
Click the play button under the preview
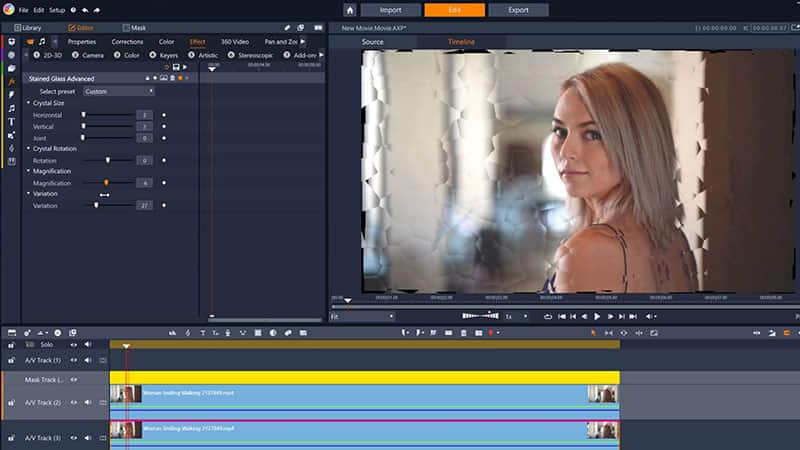point(597,316)
